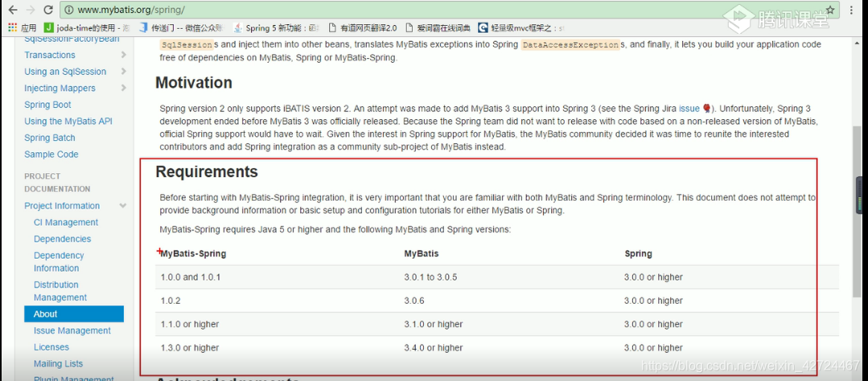Open the Spring 5 新功能 bookmark

click(276, 27)
